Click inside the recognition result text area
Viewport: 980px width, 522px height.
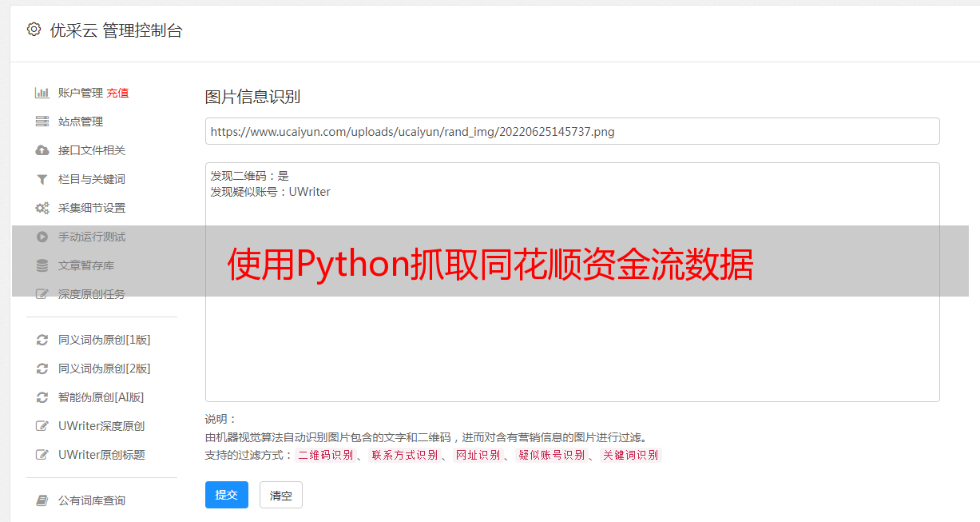pos(572,282)
